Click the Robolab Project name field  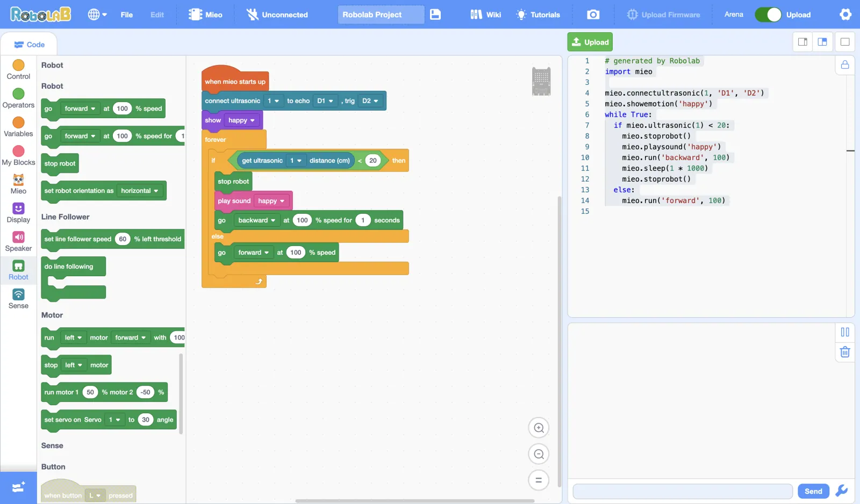coord(381,15)
